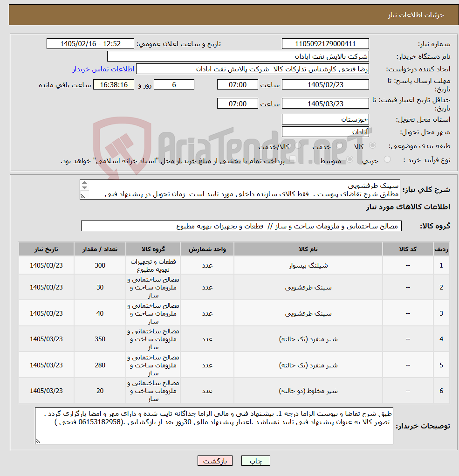Click سینک ظرفشویی in row 2

click(308, 288)
